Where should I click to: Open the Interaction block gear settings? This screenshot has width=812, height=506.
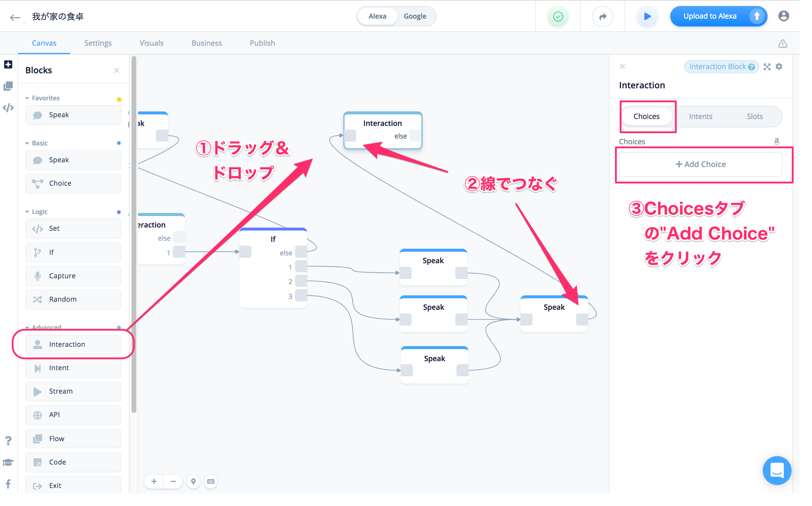(x=779, y=67)
